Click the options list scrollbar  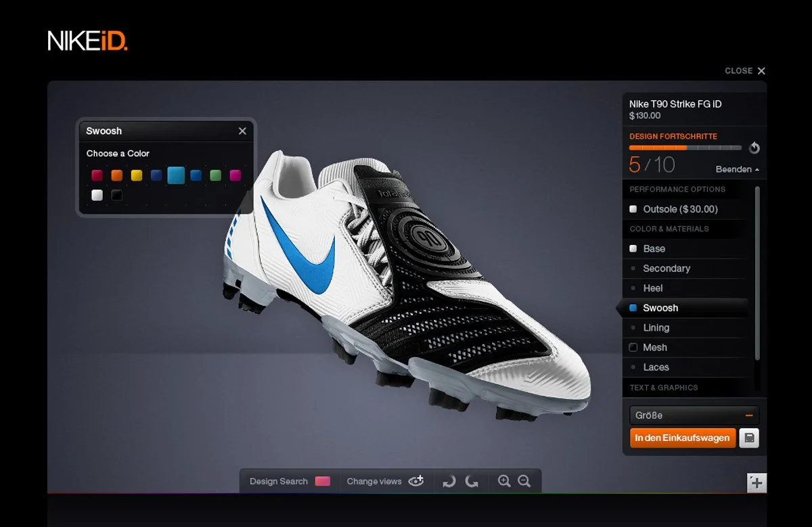pyautogui.click(x=757, y=273)
